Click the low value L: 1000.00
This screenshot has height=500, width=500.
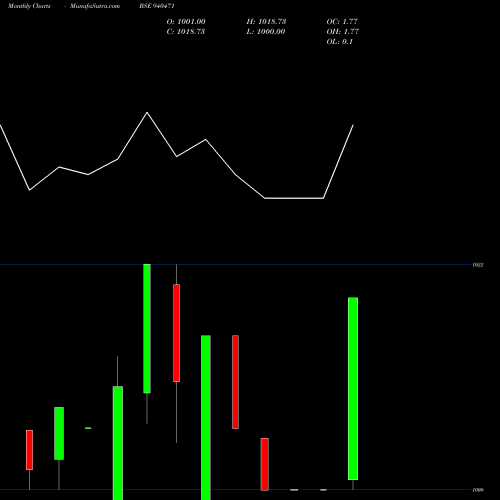[266, 32]
